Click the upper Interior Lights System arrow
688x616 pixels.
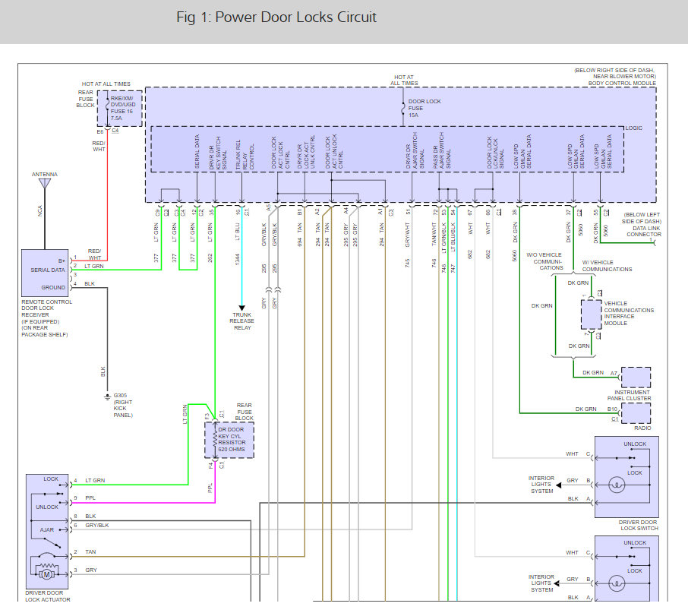click(558, 484)
